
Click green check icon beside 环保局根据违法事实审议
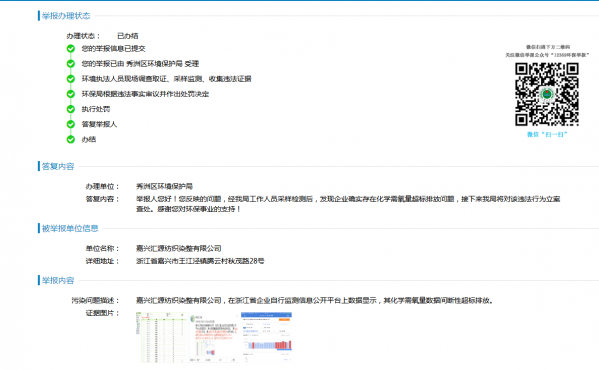tap(71, 94)
